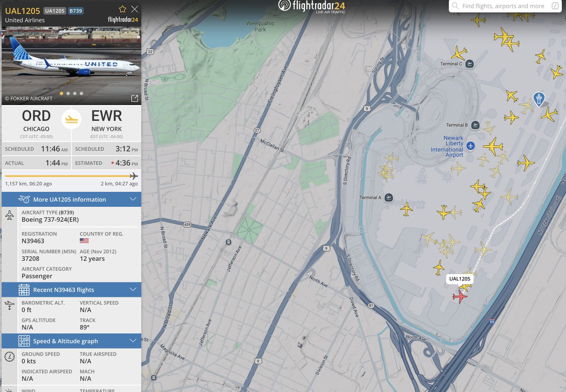The width and height of the screenshot is (566, 392).
Task: Click the Terminal C map marker icon
Action: (469, 64)
